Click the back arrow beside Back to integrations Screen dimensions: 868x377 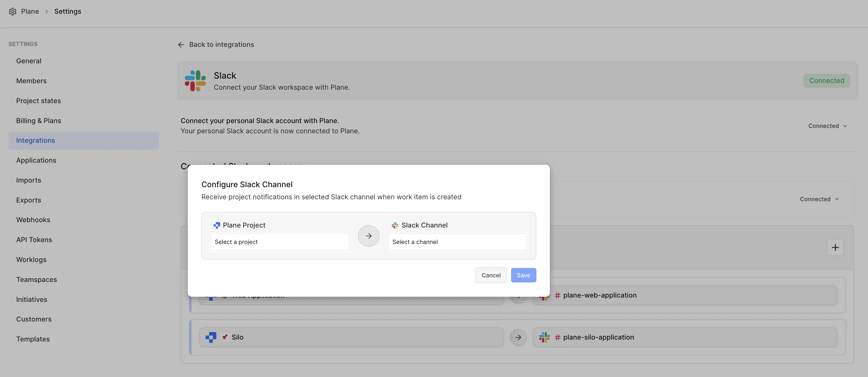(181, 45)
